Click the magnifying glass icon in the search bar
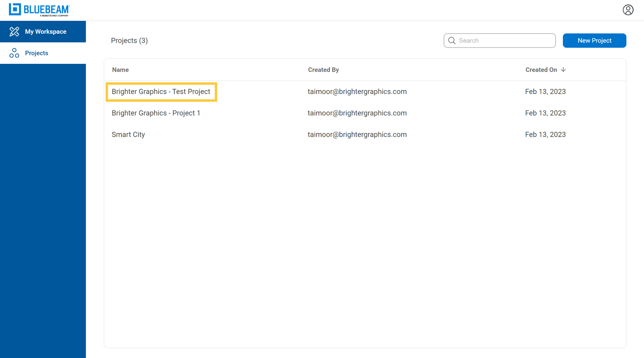Screen dimensions: 644x358 (x=452, y=40)
